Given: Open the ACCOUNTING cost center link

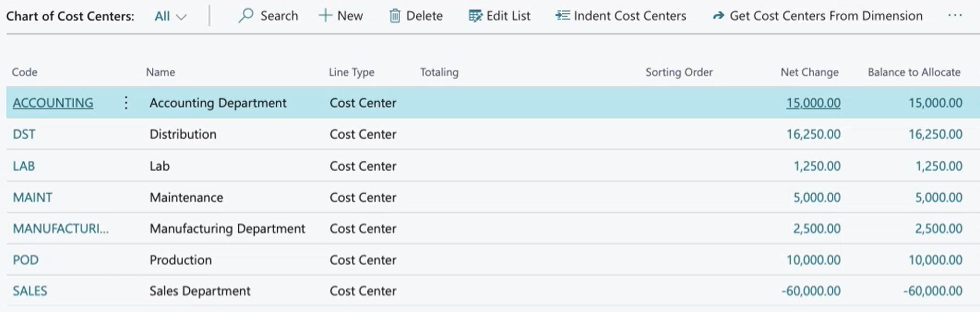Looking at the screenshot, I should click(x=53, y=103).
